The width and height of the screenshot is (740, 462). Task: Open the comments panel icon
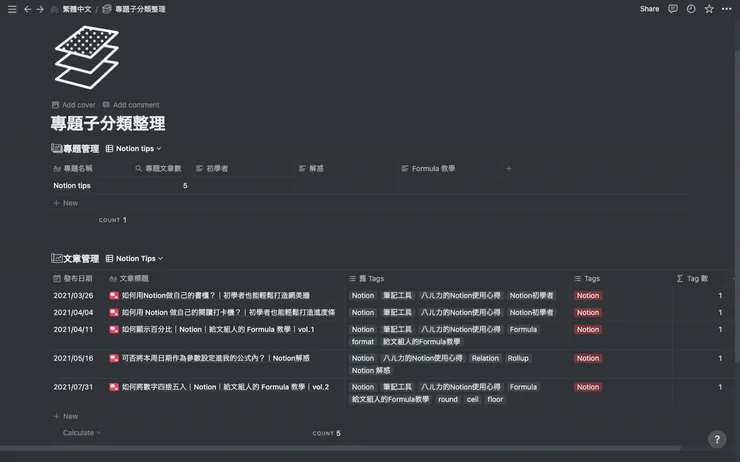[x=673, y=9]
